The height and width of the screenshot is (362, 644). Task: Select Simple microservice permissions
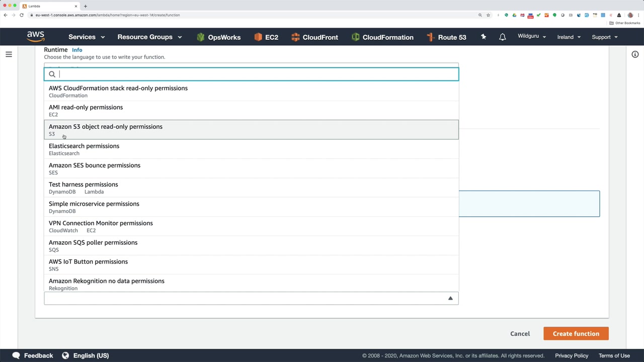(251, 207)
